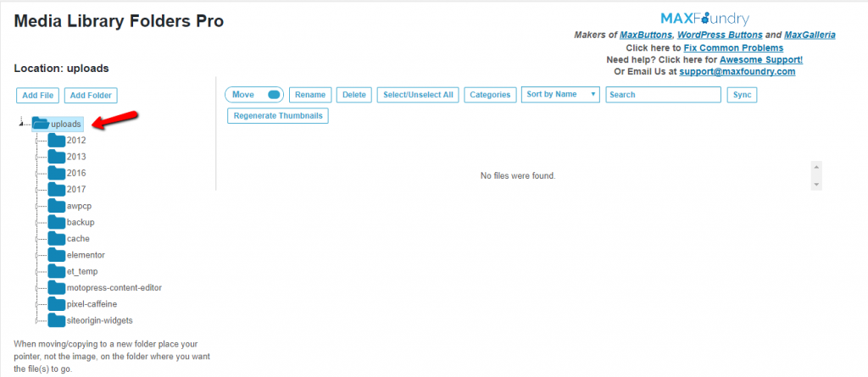Select the backup folder label
This screenshot has width=868, height=377.
[x=81, y=223]
